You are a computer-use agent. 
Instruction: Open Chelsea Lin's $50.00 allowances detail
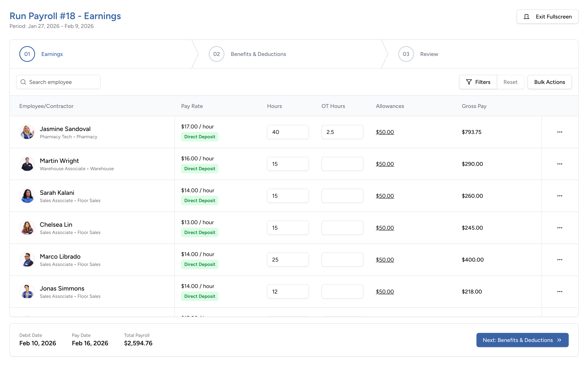click(385, 228)
